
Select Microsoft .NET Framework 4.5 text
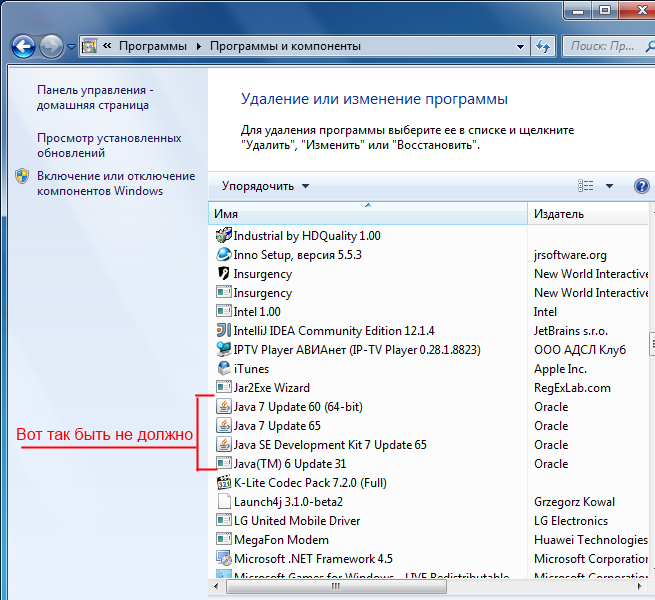tap(313, 559)
